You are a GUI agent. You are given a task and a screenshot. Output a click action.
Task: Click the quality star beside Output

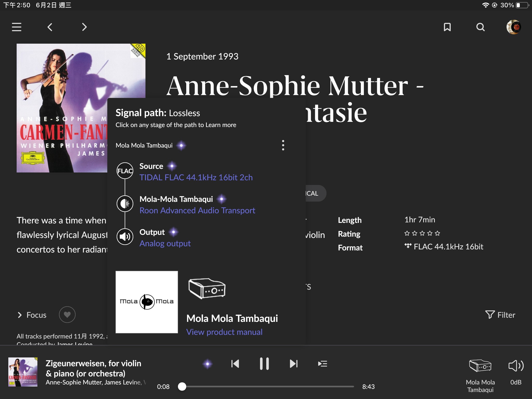(174, 232)
